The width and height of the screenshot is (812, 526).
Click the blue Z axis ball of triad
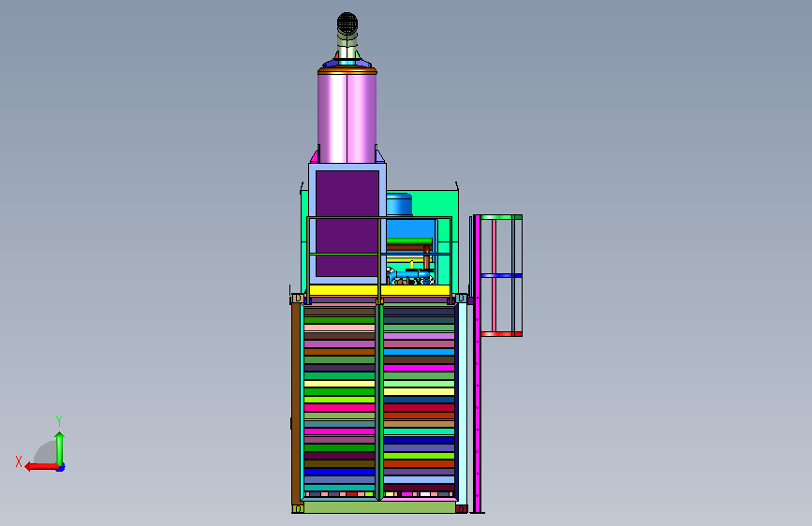coord(61,468)
